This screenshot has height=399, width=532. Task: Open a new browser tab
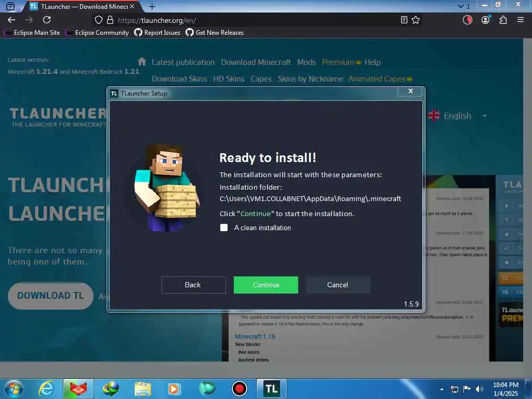[152, 6]
